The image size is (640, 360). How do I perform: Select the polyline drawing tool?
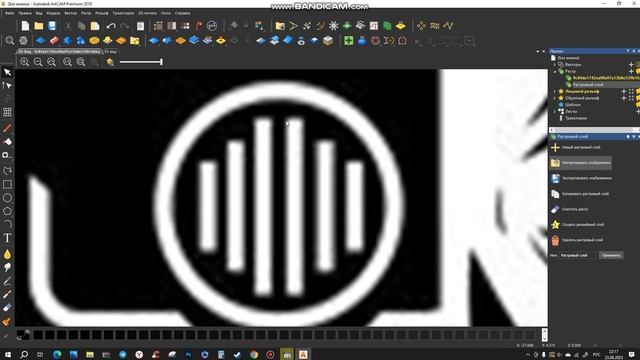(7, 171)
